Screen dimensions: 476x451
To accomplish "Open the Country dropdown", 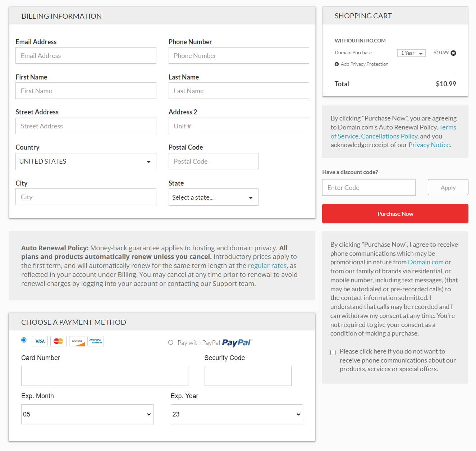I will [x=86, y=161].
